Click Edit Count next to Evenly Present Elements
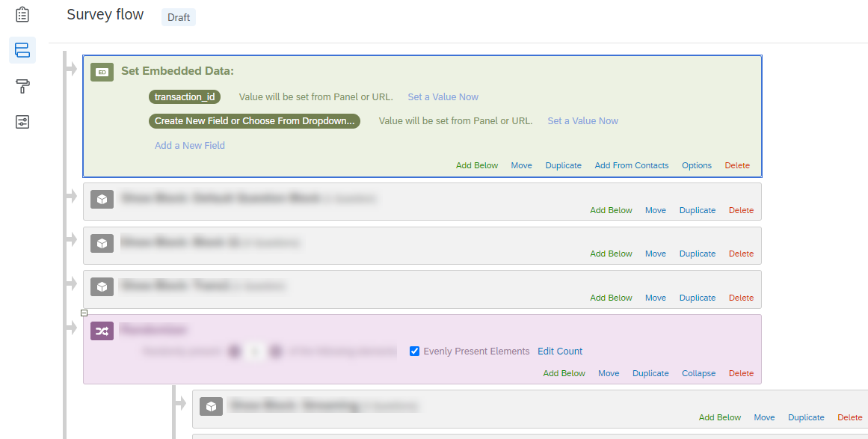The height and width of the screenshot is (439, 868). click(560, 351)
